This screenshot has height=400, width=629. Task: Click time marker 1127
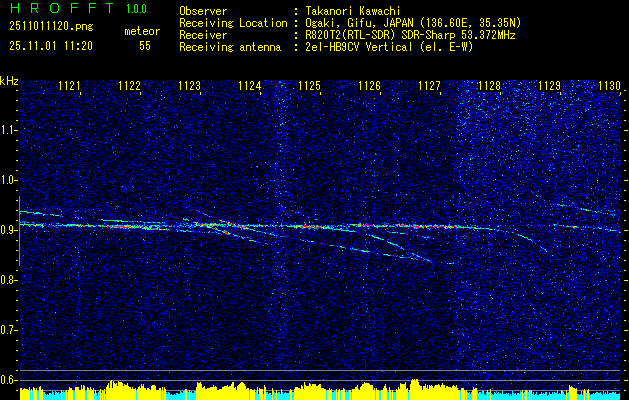[429, 86]
